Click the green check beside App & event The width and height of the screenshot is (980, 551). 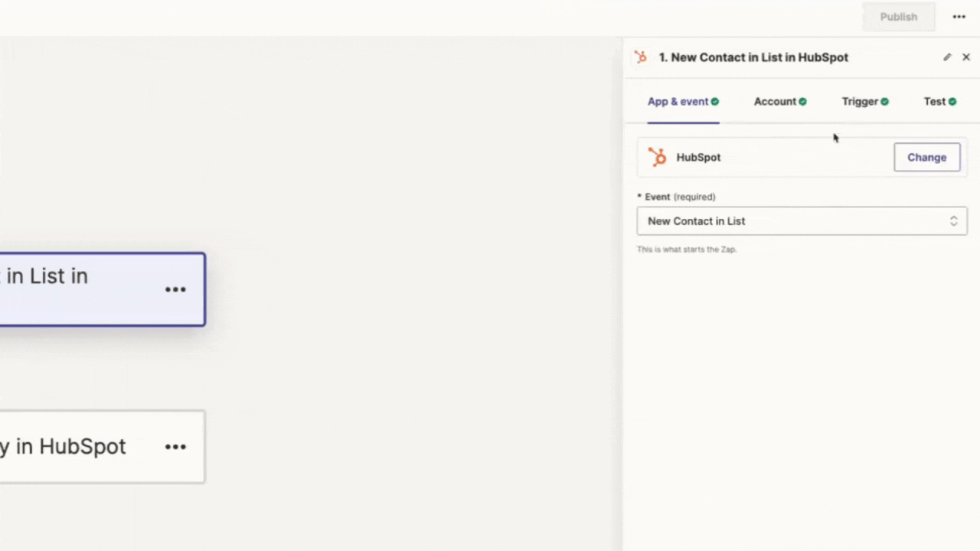coord(715,102)
